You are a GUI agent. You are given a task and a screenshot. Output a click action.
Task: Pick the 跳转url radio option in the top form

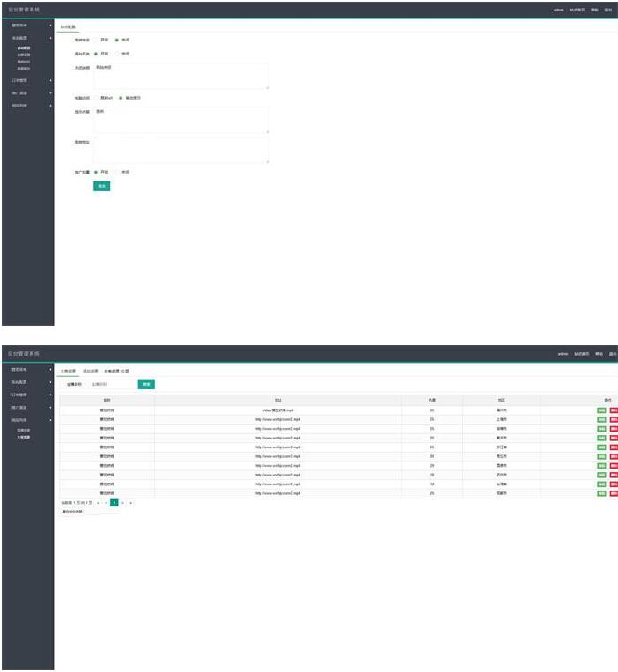click(x=95, y=98)
